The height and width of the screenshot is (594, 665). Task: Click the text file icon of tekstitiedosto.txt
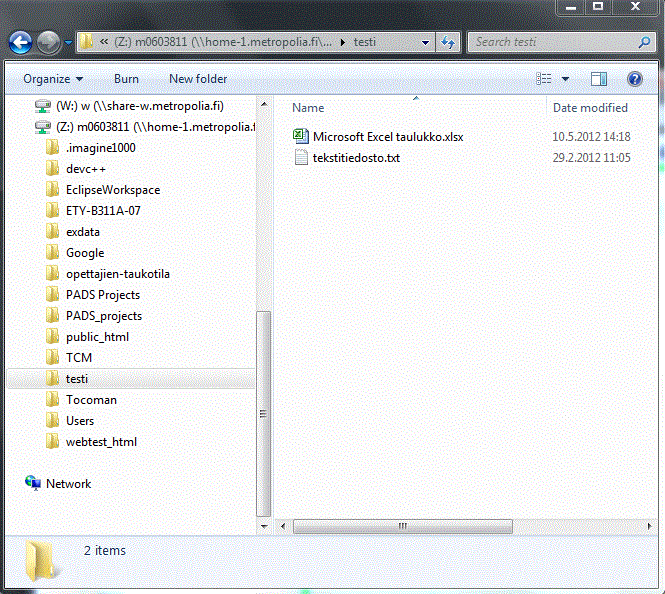pos(301,157)
